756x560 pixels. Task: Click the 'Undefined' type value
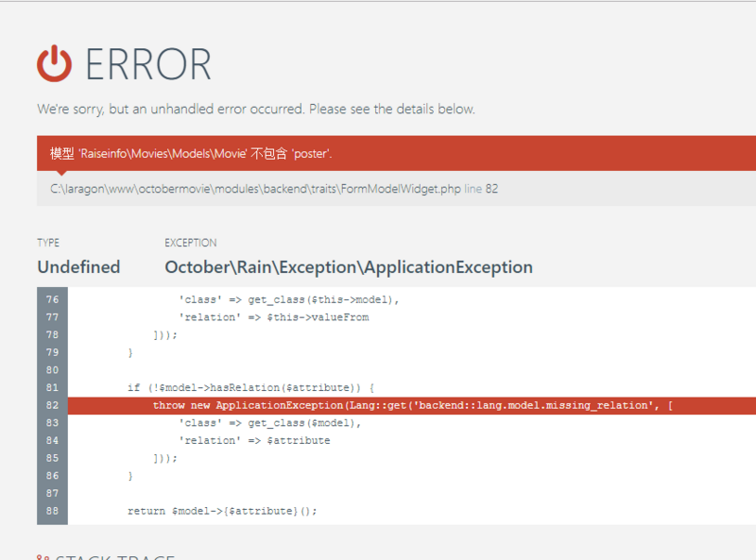[78, 267]
